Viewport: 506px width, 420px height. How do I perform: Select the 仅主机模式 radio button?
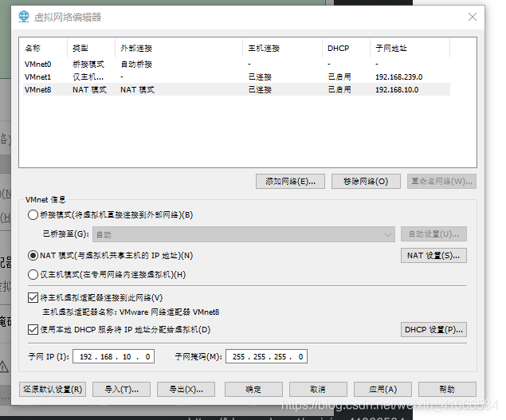coord(33,275)
